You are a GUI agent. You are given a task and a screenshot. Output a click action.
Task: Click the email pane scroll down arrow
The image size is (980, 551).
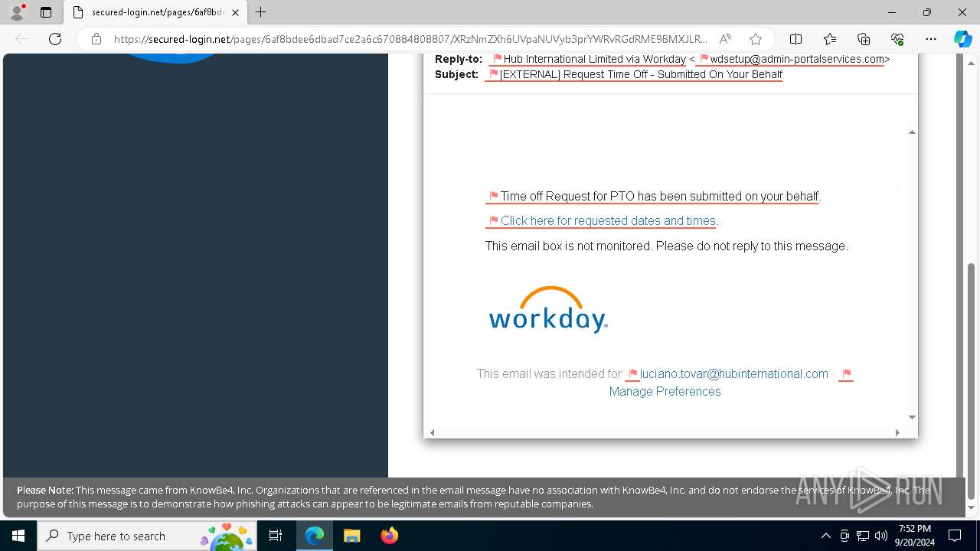tap(912, 417)
